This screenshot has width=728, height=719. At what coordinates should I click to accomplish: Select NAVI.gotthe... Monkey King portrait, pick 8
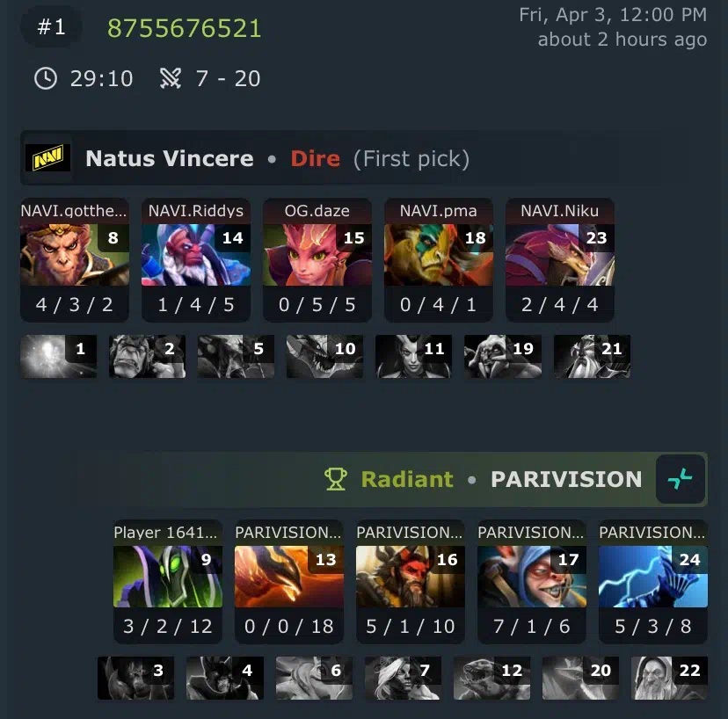(74, 255)
